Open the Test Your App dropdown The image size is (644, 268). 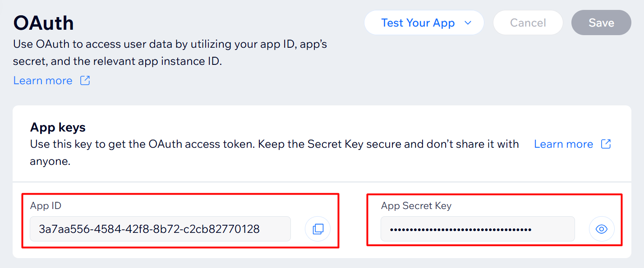tap(418, 23)
